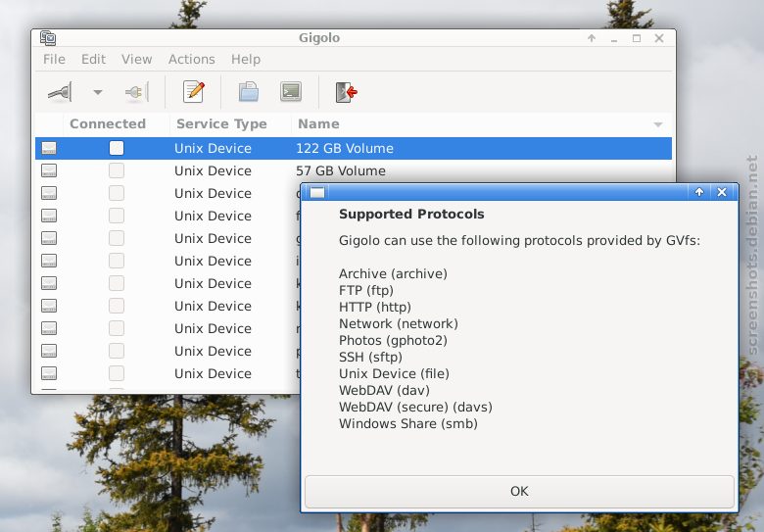Click the Archive (archive) protocol line

click(393, 273)
